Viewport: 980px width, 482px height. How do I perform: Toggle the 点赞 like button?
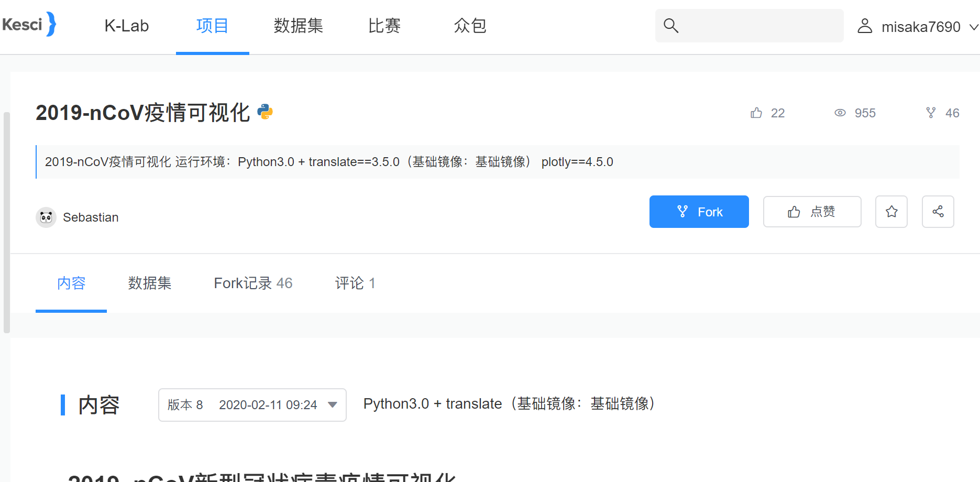point(812,212)
